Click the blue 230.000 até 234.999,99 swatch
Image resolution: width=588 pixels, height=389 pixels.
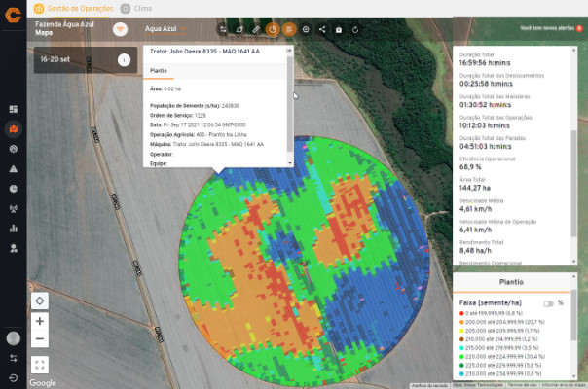tap(461, 374)
